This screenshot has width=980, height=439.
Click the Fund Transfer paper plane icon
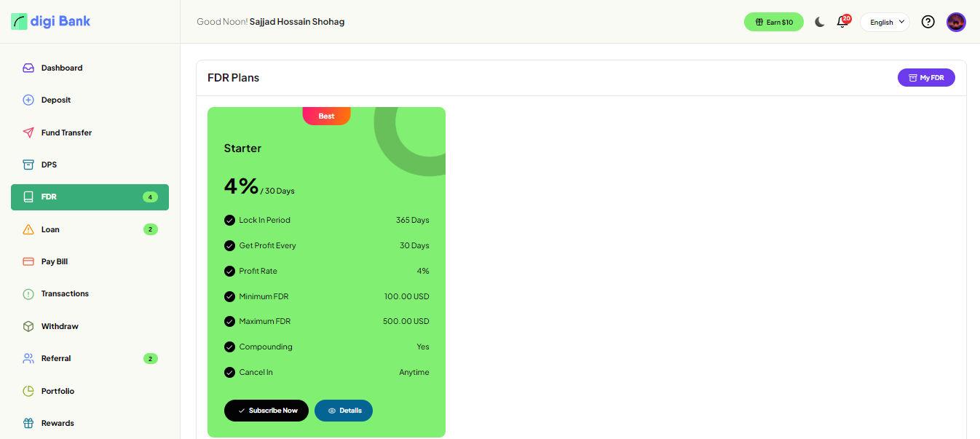[28, 133]
